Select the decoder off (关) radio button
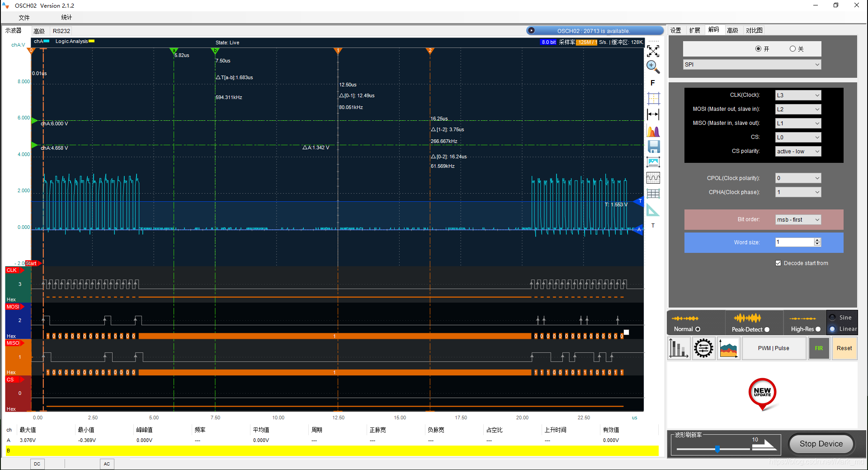868x470 pixels. pos(793,49)
